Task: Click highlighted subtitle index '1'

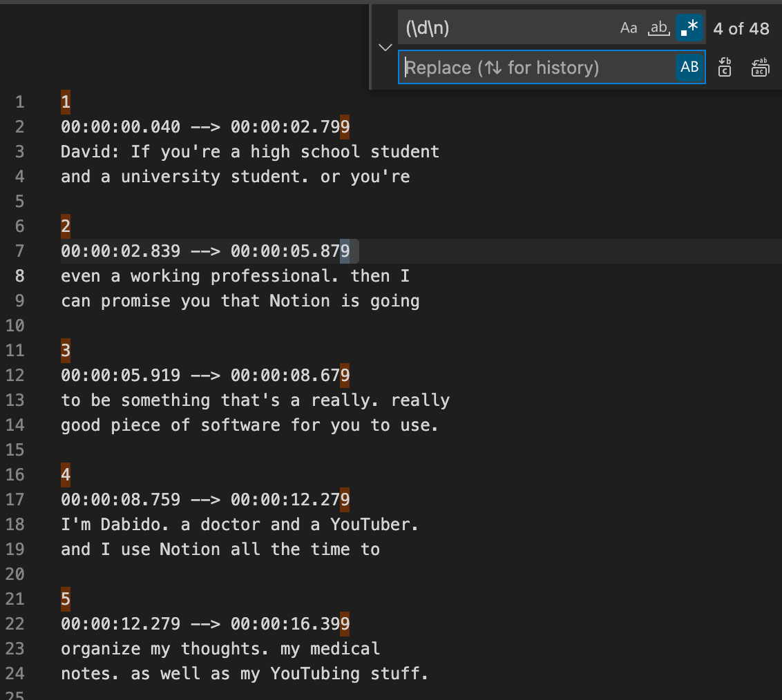Action: pyautogui.click(x=66, y=102)
